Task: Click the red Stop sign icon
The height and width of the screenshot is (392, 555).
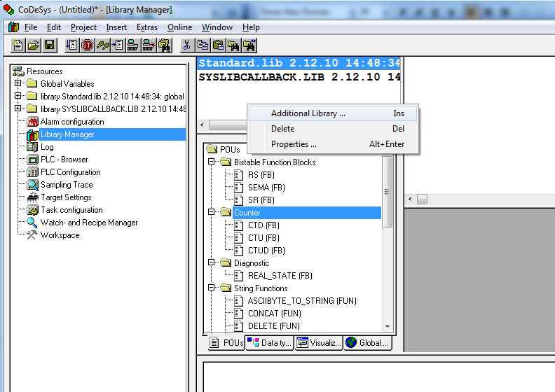Action: [x=87, y=45]
